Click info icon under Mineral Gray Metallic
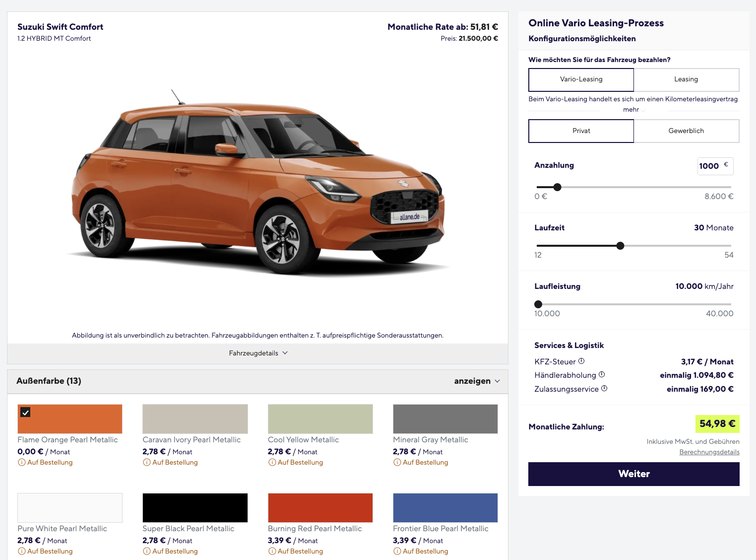Viewport: 756px width, 560px height. [397, 463]
